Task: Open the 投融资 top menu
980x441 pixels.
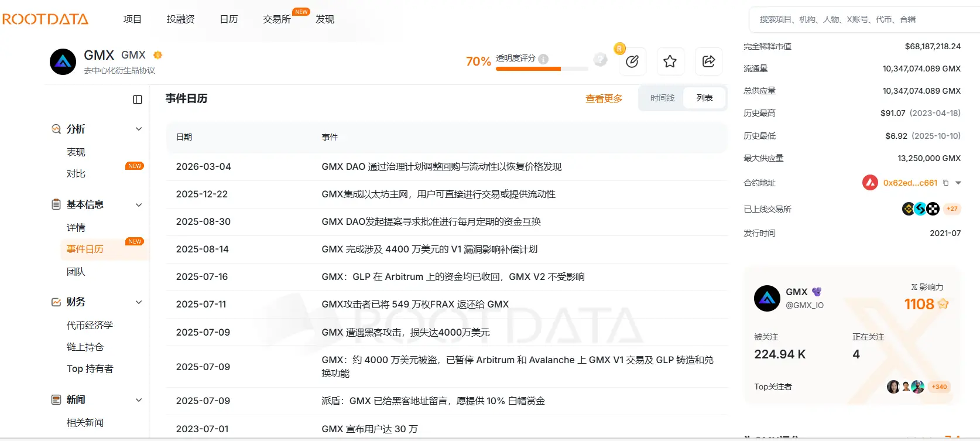Action: tap(180, 19)
